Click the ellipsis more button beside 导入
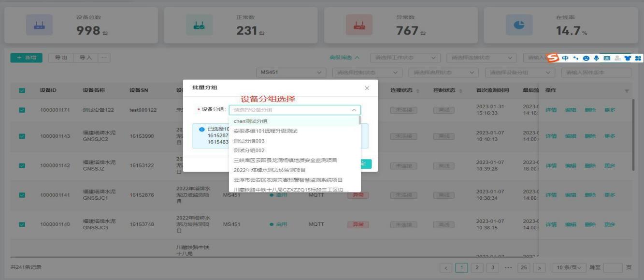Screen dimensions: 644x280 point(104,58)
